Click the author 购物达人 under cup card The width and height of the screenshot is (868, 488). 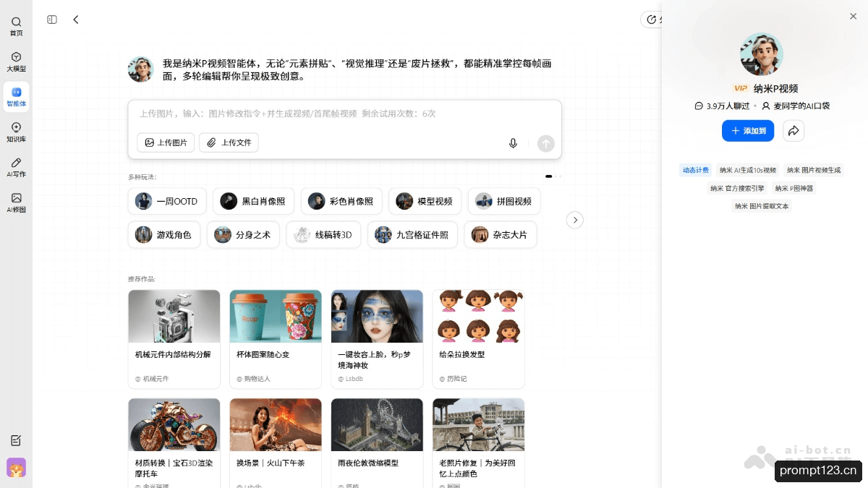coord(253,379)
